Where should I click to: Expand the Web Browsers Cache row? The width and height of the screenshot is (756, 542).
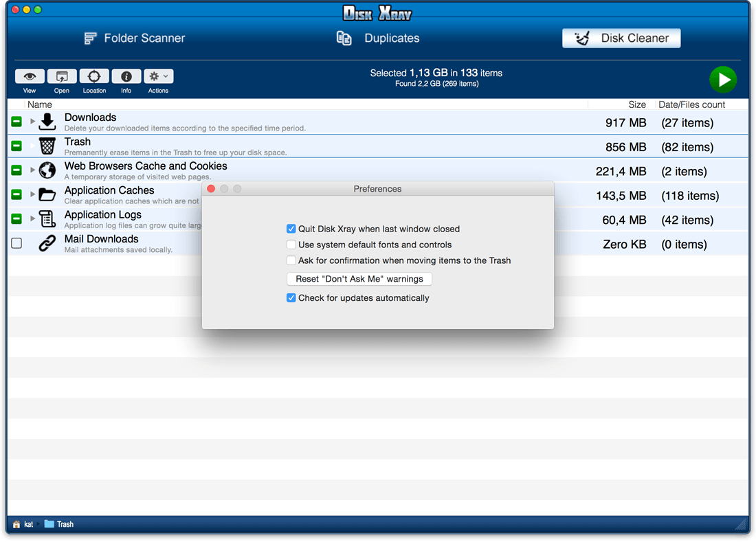(x=32, y=170)
